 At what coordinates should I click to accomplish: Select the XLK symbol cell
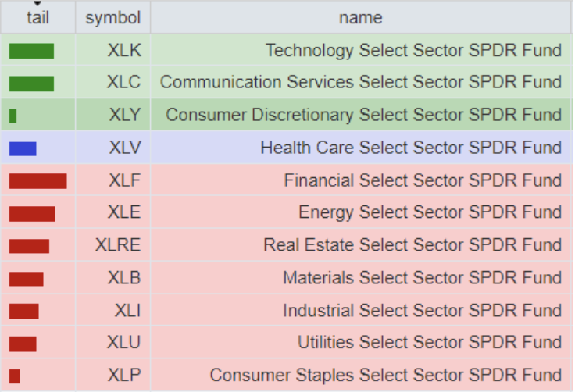124,51
